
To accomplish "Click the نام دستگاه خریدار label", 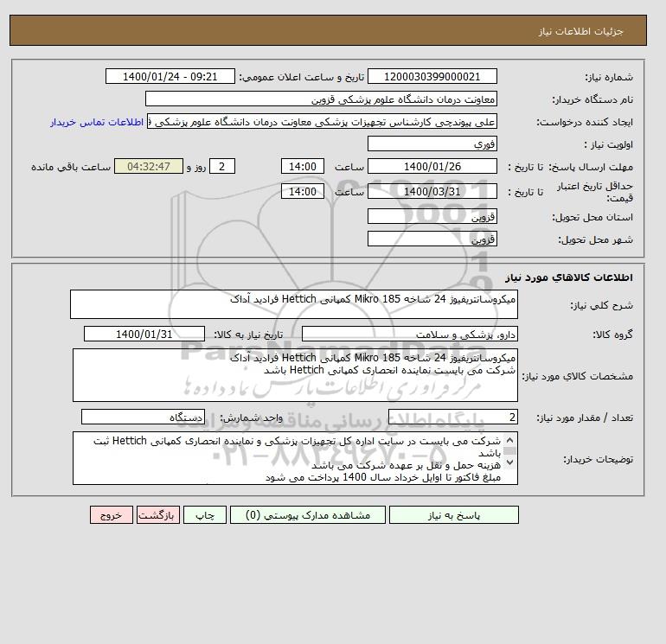I will 592,99.
